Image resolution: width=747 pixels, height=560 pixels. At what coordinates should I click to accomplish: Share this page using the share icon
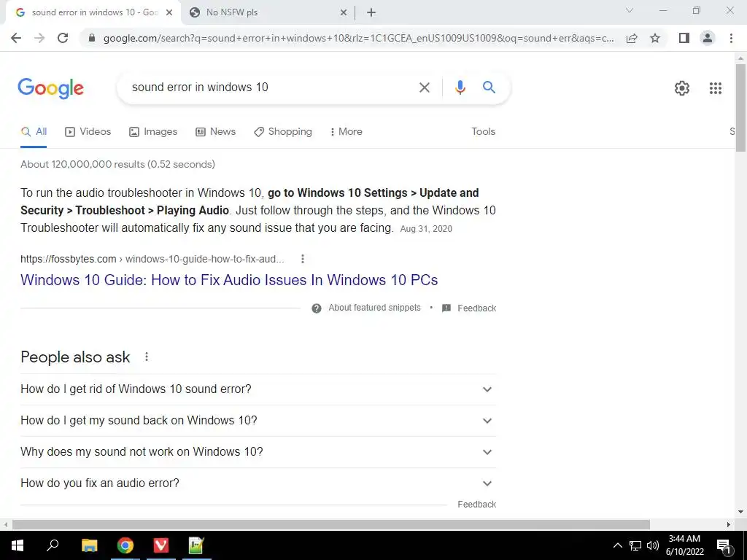coord(632,38)
